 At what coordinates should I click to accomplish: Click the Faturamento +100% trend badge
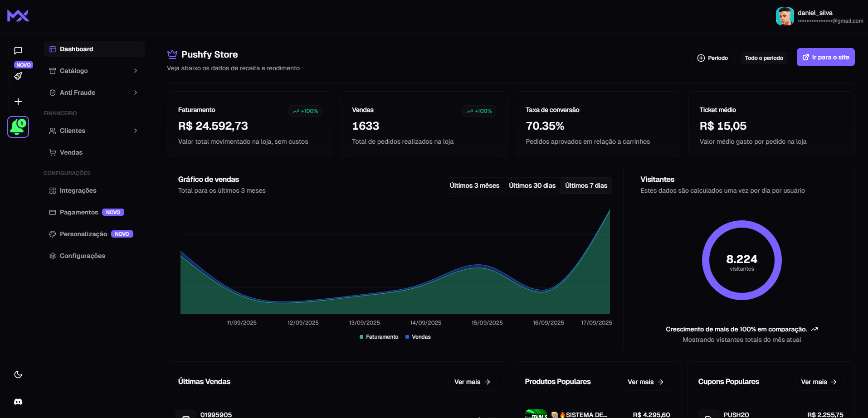coord(305,111)
